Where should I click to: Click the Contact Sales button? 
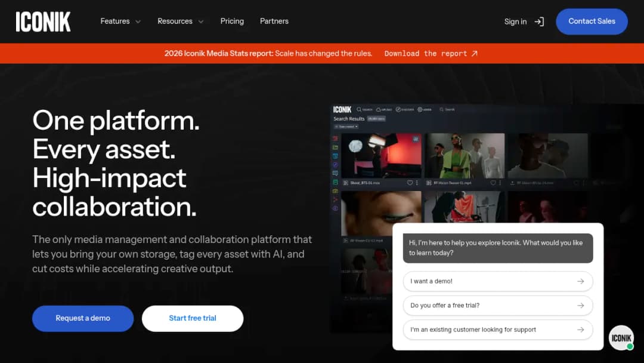(592, 21)
